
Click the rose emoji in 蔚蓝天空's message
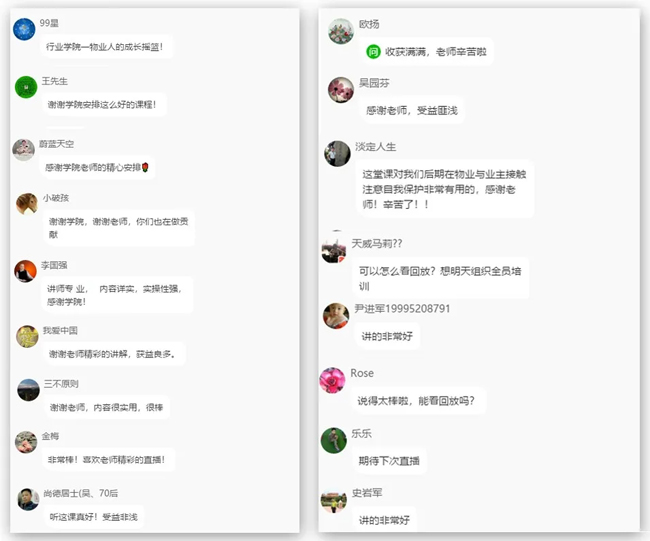[x=145, y=167]
